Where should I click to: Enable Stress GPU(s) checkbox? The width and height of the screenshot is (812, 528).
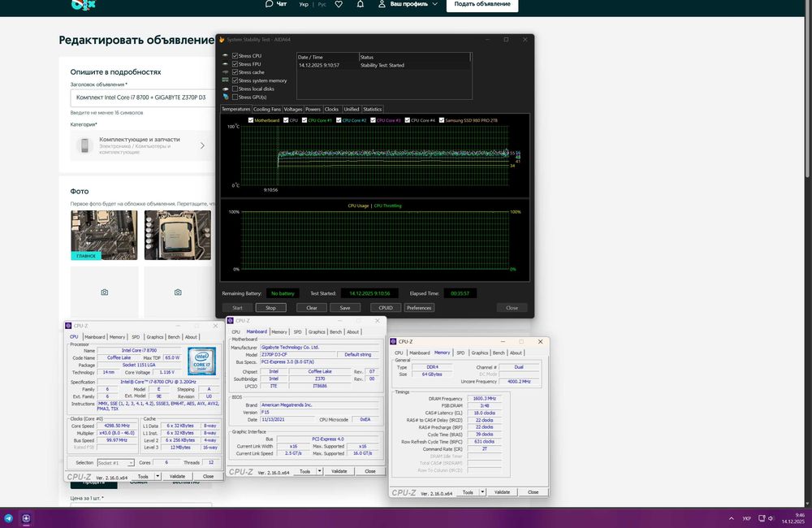point(235,97)
